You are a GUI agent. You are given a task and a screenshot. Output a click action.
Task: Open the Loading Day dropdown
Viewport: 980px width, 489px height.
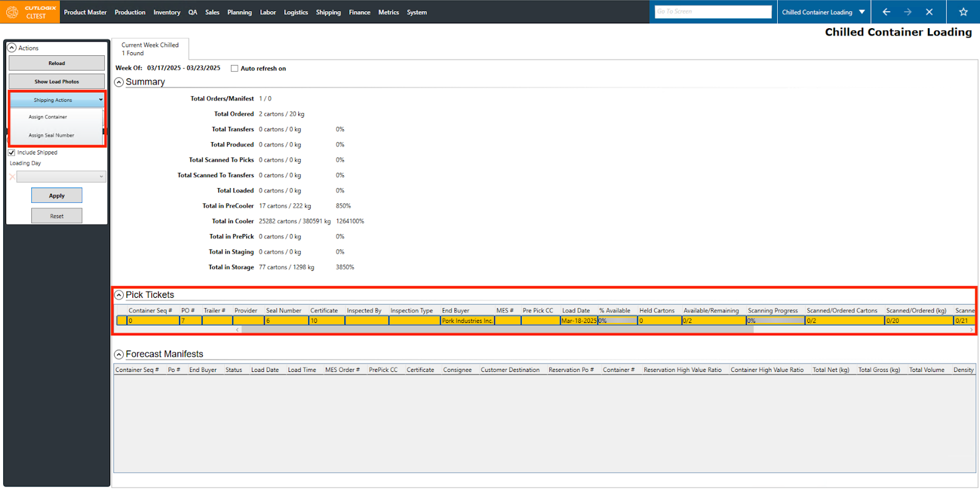[x=61, y=177]
